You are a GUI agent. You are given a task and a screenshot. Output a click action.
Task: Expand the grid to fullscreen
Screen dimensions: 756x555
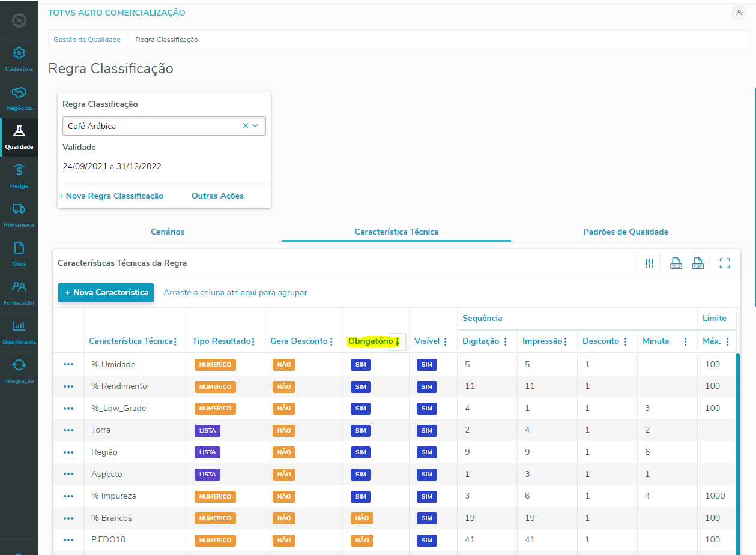tap(725, 263)
